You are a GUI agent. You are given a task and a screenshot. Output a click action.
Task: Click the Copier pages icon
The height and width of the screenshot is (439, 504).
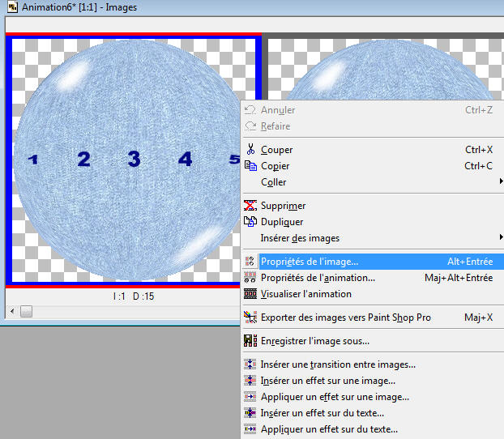250,166
